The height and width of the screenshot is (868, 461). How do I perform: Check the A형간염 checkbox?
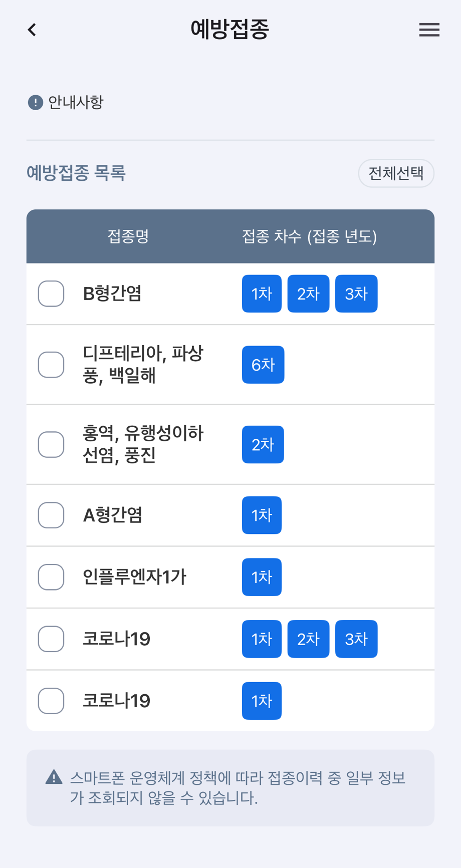[x=51, y=515]
